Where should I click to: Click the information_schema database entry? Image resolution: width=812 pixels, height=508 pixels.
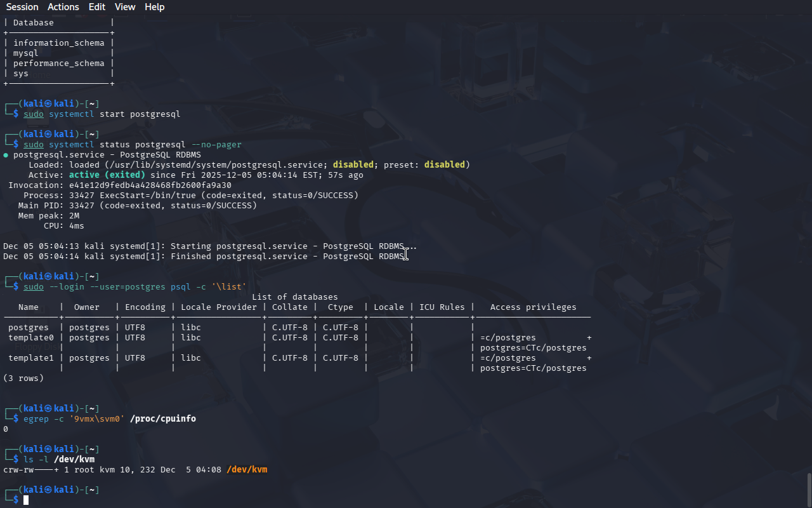pos(59,43)
